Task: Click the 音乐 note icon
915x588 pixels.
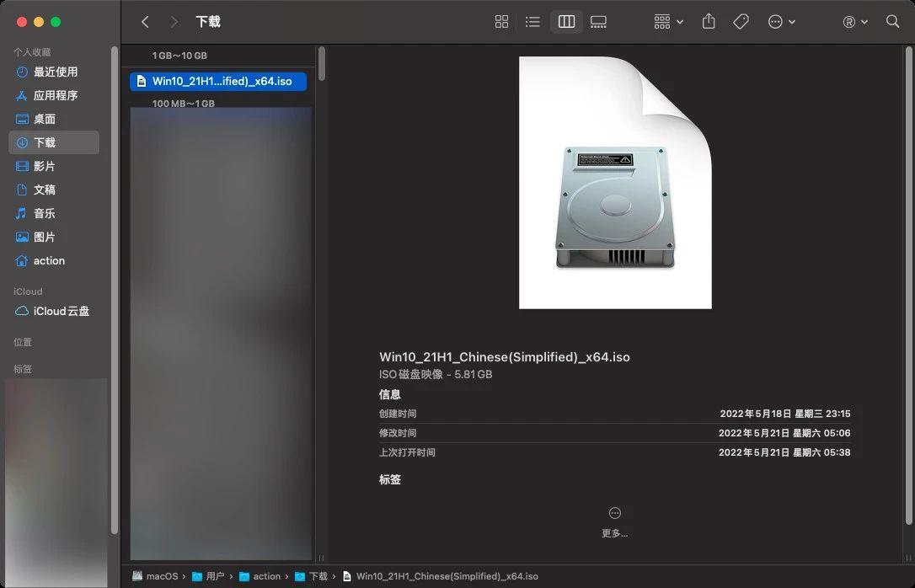Action: (x=22, y=213)
